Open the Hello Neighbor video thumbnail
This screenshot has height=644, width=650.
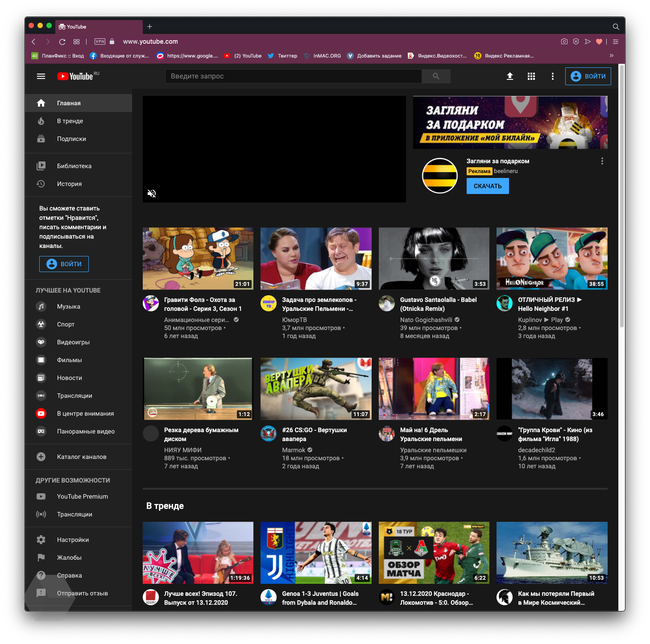click(552, 259)
